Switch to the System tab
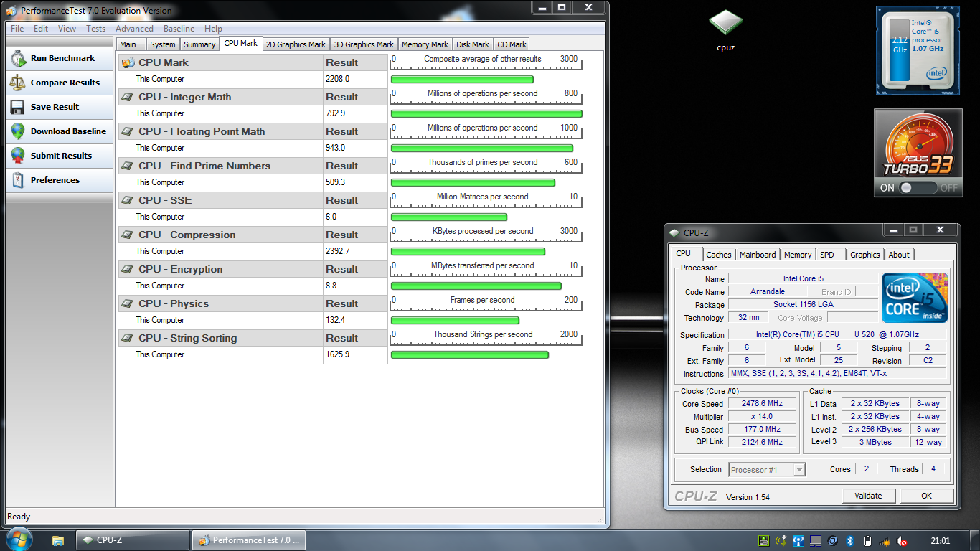This screenshot has height=551, width=980. [163, 44]
